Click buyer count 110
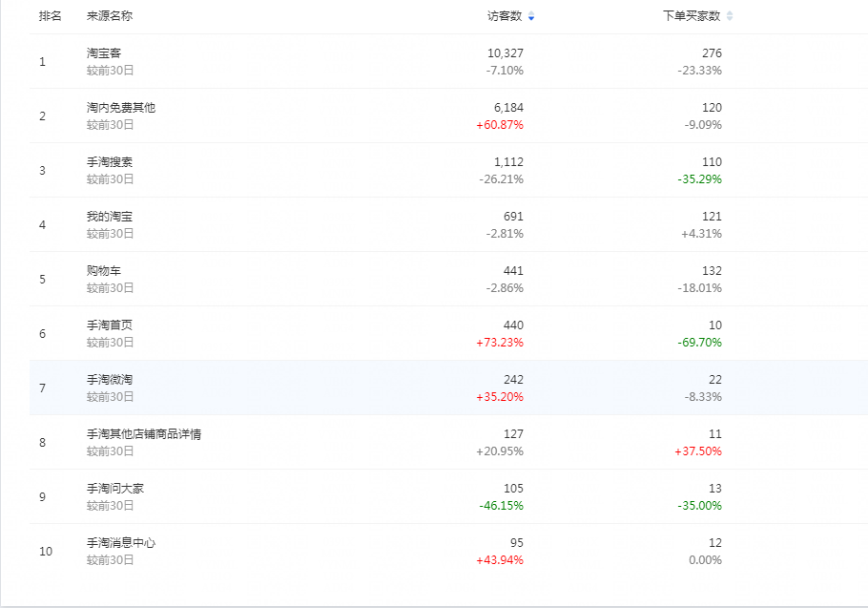Viewport: 868px width, 608px height. pyautogui.click(x=712, y=161)
